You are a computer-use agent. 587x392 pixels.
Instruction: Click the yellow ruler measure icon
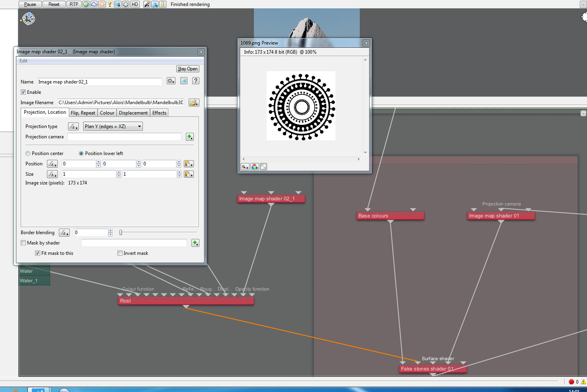point(163,4)
